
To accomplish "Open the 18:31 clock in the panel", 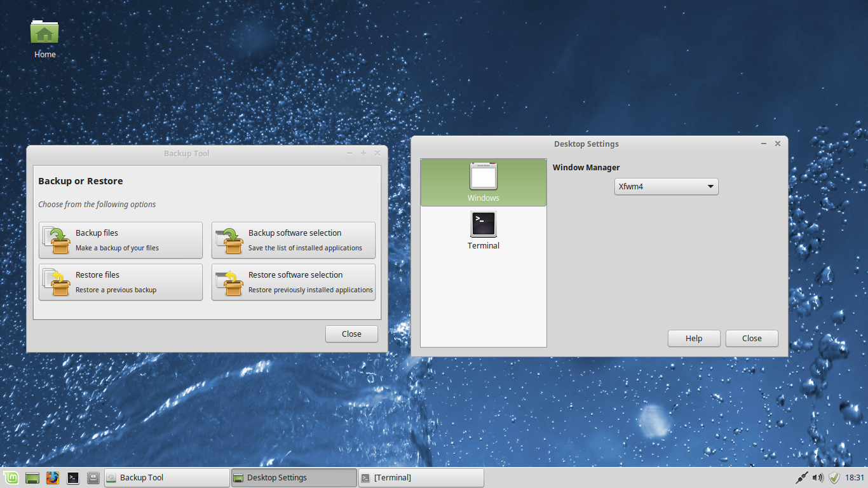I will click(855, 478).
